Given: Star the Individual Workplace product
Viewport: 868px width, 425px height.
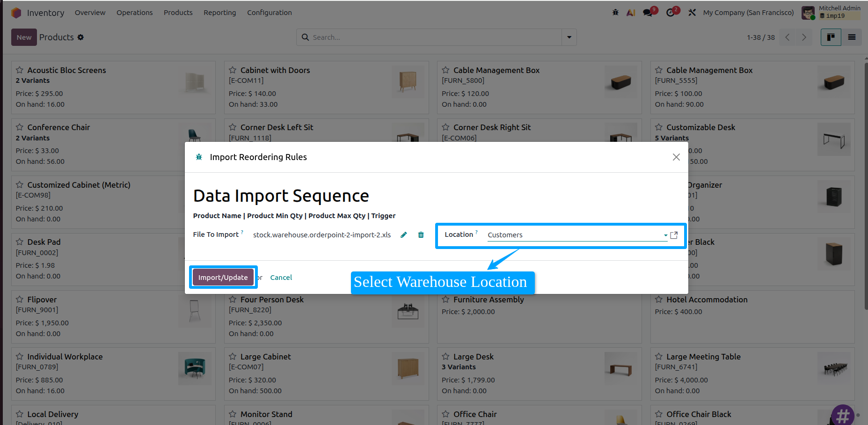Looking at the screenshot, I should click(x=20, y=357).
